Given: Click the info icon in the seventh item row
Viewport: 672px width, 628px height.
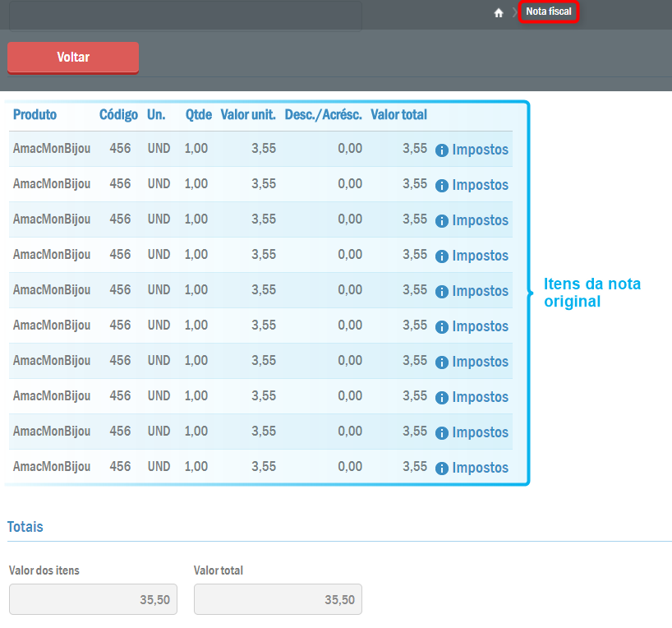Looking at the screenshot, I should click(442, 362).
